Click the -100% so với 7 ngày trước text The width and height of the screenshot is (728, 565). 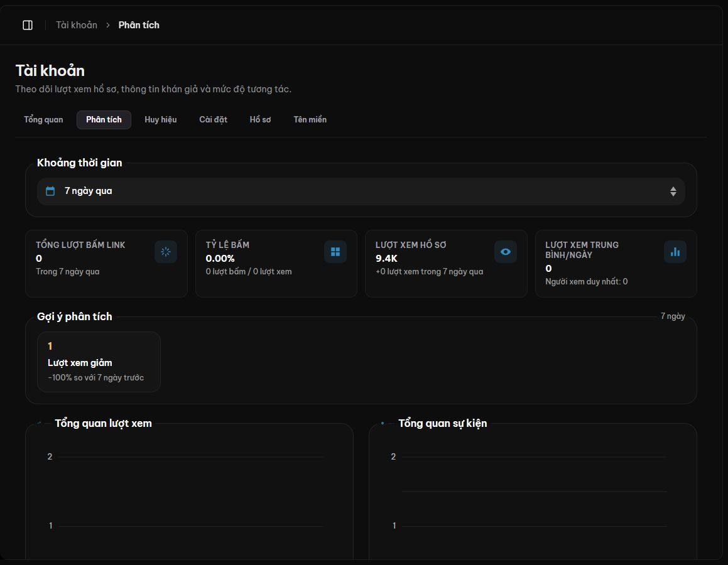(x=95, y=377)
